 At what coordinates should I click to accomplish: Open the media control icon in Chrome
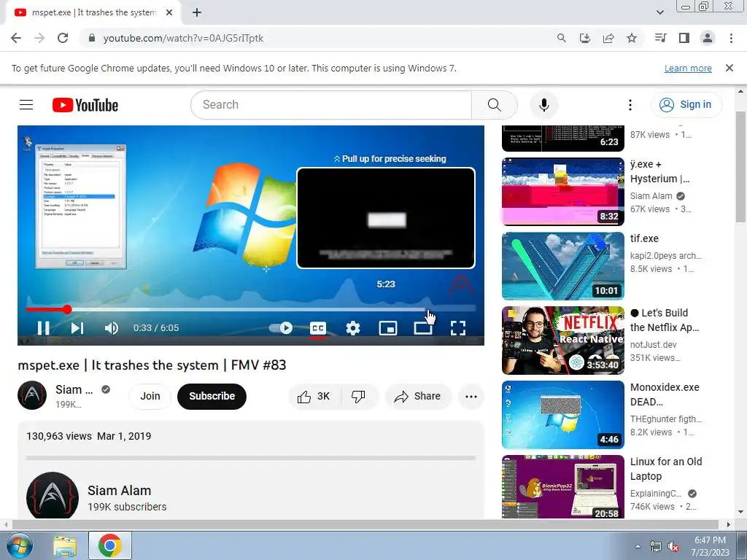660,38
